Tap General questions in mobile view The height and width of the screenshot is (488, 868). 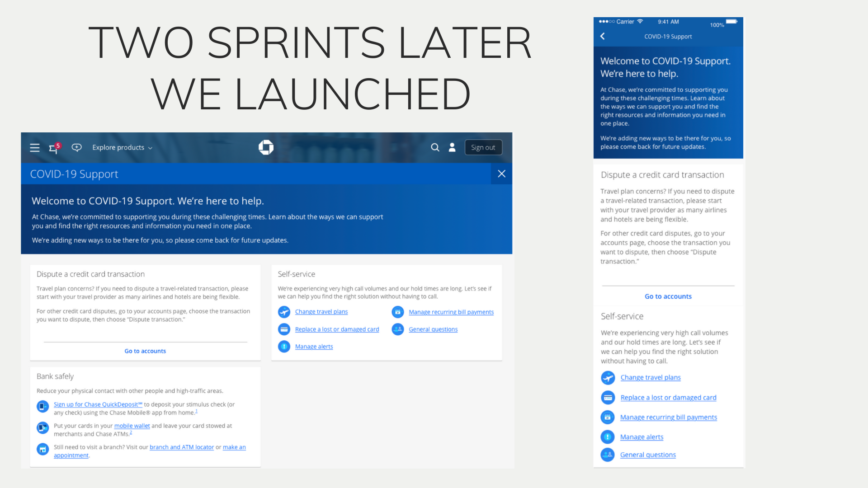click(648, 455)
